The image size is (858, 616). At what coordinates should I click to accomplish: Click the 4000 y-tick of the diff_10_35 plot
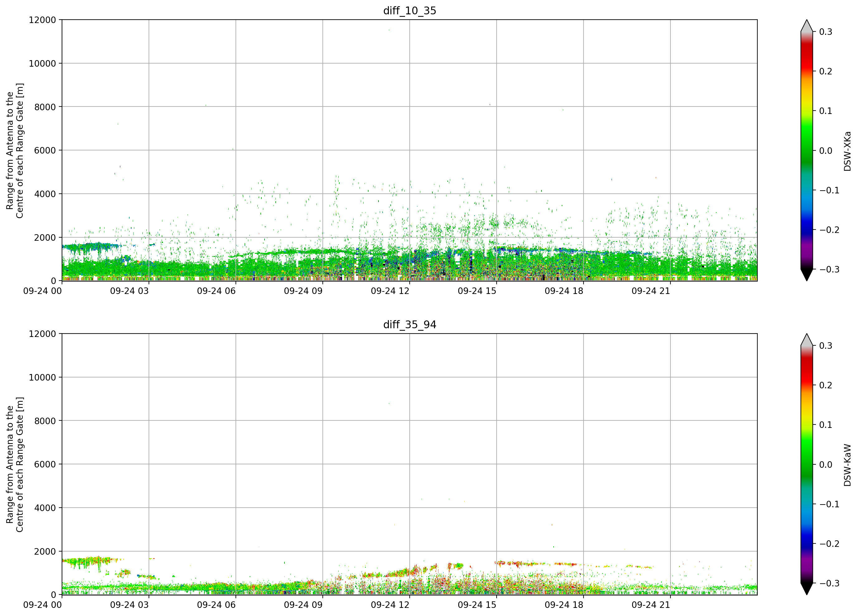click(45, 194)
